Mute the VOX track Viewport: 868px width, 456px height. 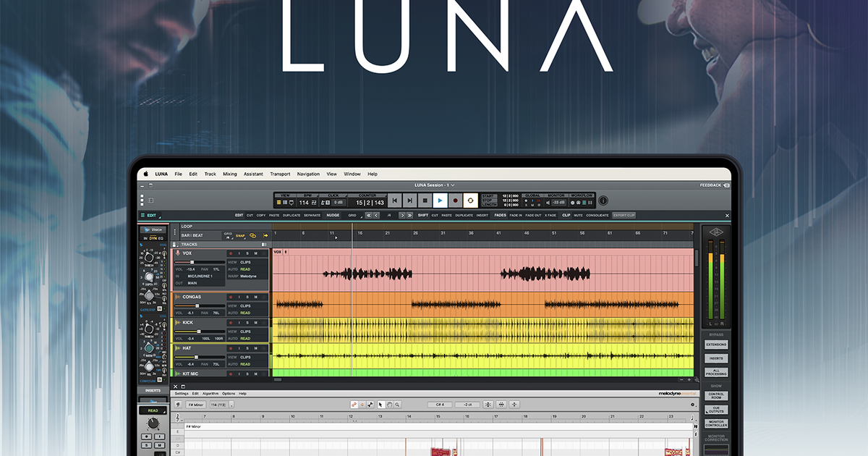pos(255,253)
